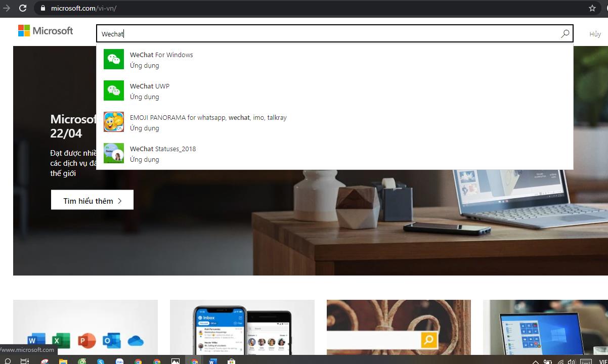608x364 pixels.
Task: Click the lock icon beside the URL
Action: point(42,8)
